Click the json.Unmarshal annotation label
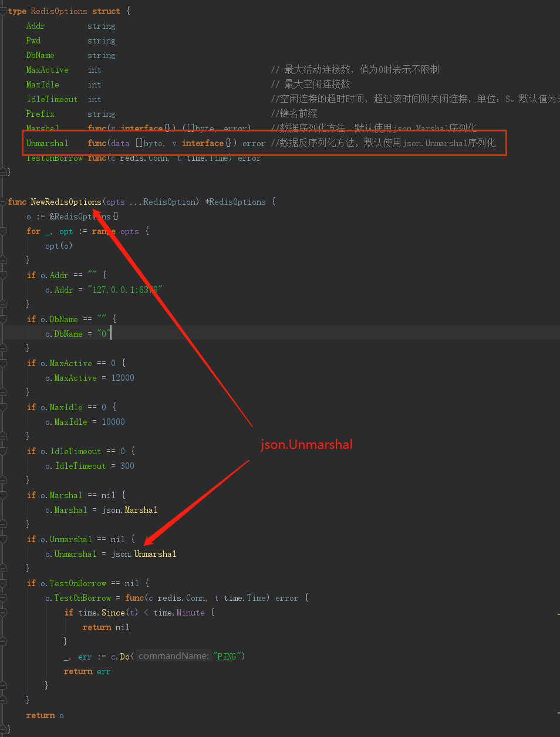The image size is (560, 737). pyautogui.click(x=306, y=444)
